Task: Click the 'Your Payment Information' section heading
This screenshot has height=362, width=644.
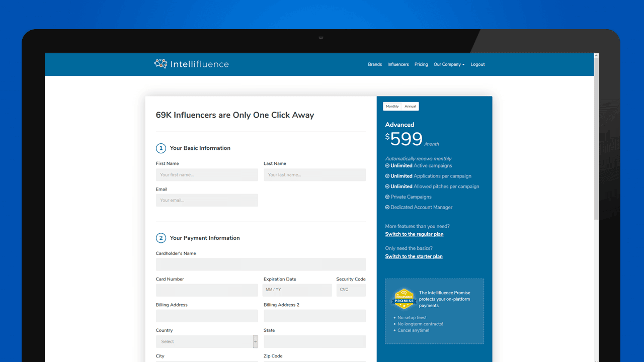Action: tap(205, 238)
